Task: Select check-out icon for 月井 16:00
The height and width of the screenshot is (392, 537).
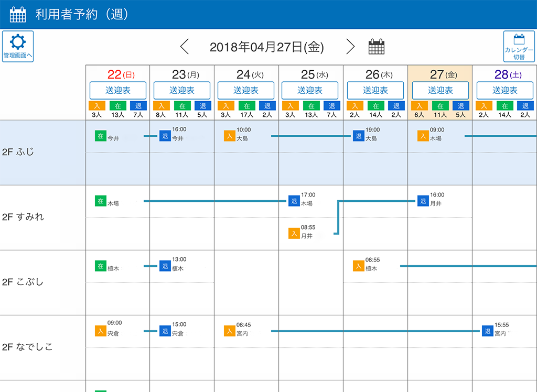Action: [x=423, y=201]
